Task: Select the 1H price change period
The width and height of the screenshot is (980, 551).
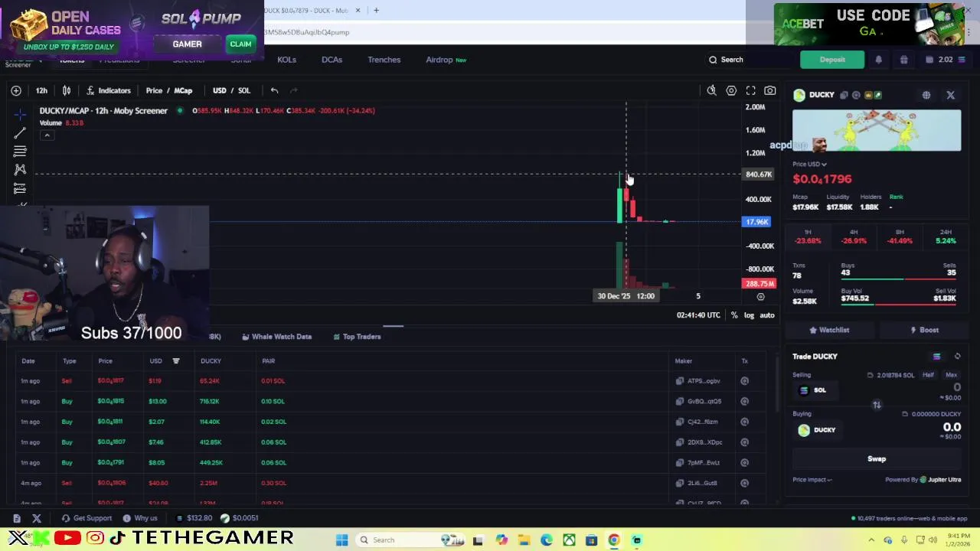Action: 808,236
